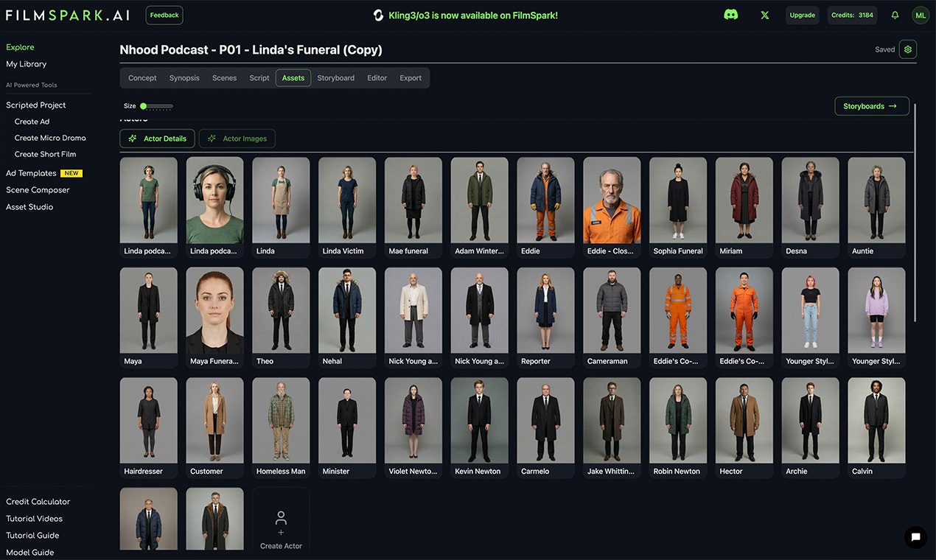Open the Credit Calculator link in the sidebar

[x=38, y=501]
